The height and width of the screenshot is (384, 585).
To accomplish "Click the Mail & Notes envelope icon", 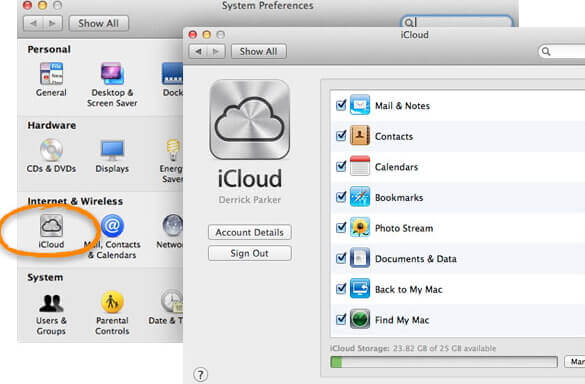I will pyautogui.click(x=360, y=105).
